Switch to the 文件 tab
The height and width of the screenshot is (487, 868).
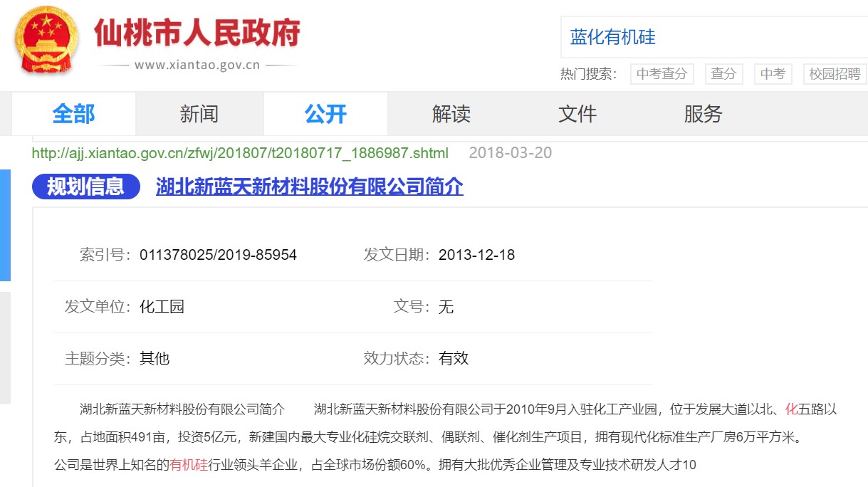[577, 114]
